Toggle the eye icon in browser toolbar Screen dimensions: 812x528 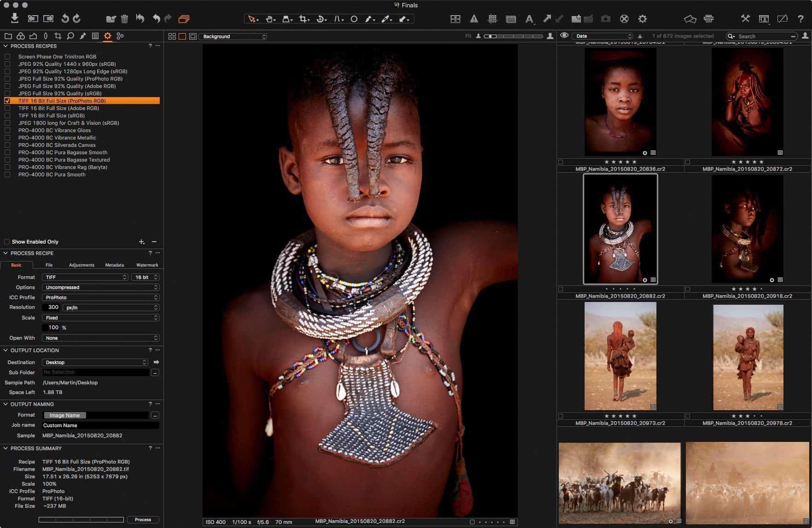(x=564, y=36)
